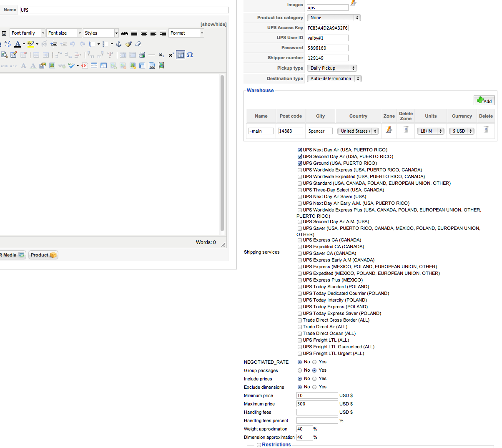
Task: Open warehouse Country United States dropdown
Action: pyautogui.click(x=358, y=131)
